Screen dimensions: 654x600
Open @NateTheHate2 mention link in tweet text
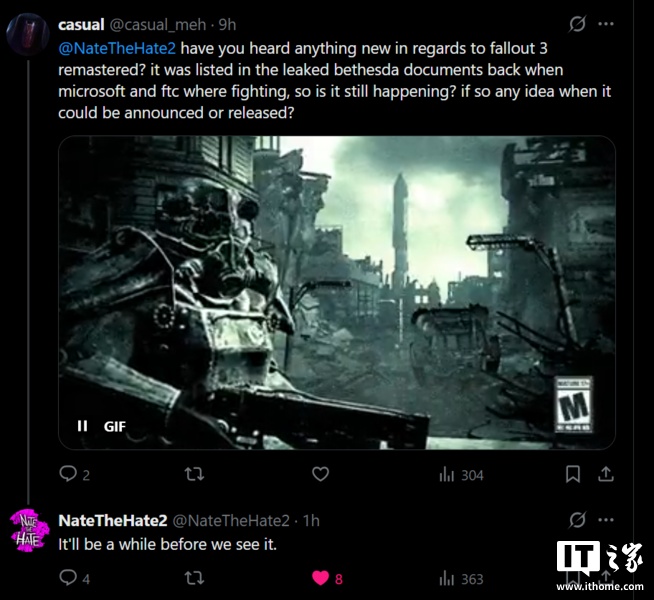(x=117, y=48)
